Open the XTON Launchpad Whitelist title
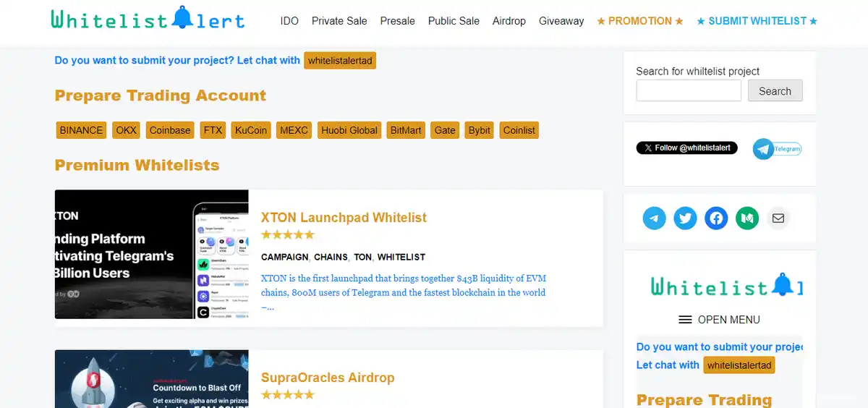868x408 pixels. (344, 218)
